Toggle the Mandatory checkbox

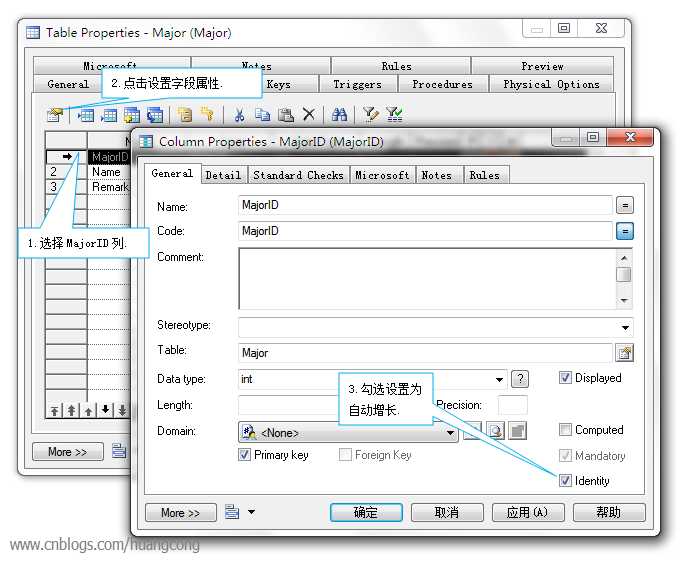pos(565,456)
